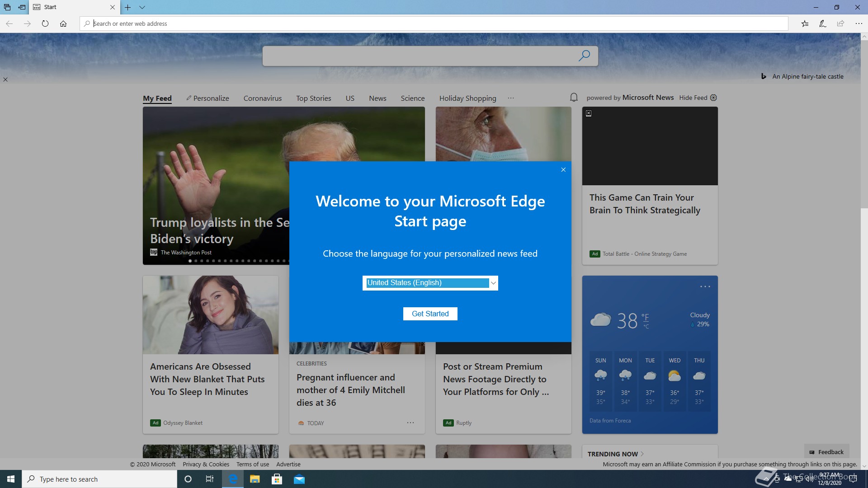The height and width of the screenshot is (488, 868).
Task: Click the Add notes pen icon
Action: coord(823,23)
